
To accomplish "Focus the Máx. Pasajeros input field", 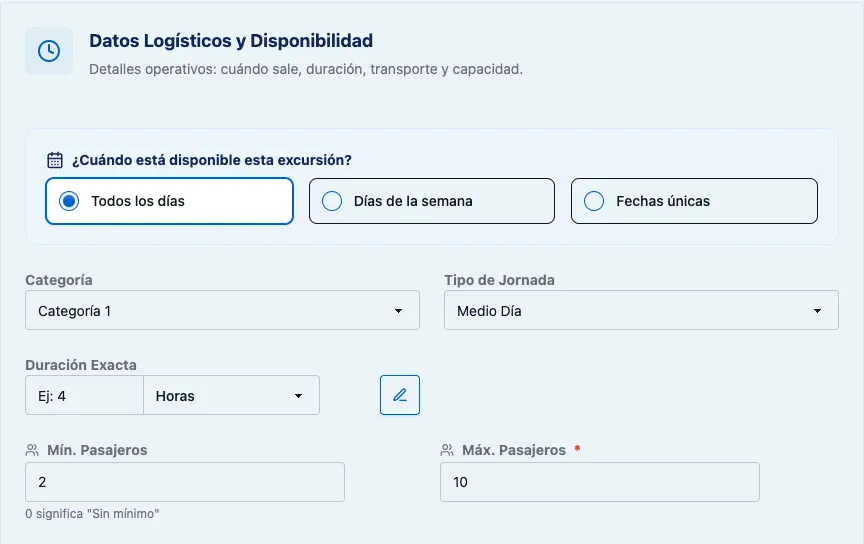I will [x=600, y=482].
